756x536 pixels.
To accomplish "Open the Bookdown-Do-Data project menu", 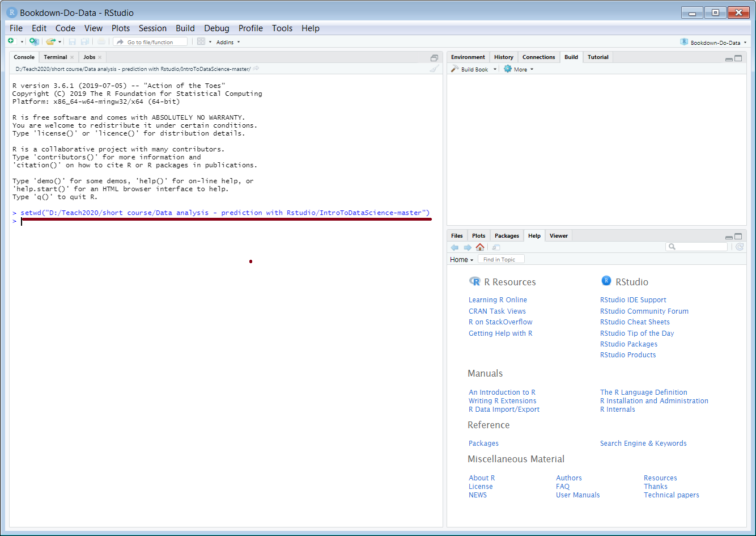I will click(x=713, y=43).
